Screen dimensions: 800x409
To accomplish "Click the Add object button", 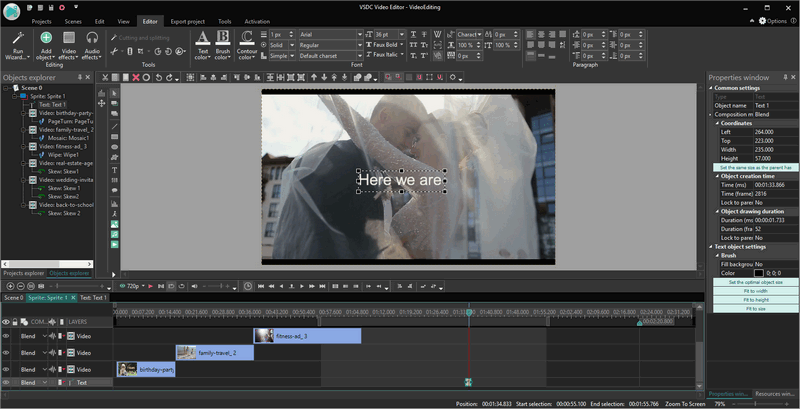I will pos(46,45).
